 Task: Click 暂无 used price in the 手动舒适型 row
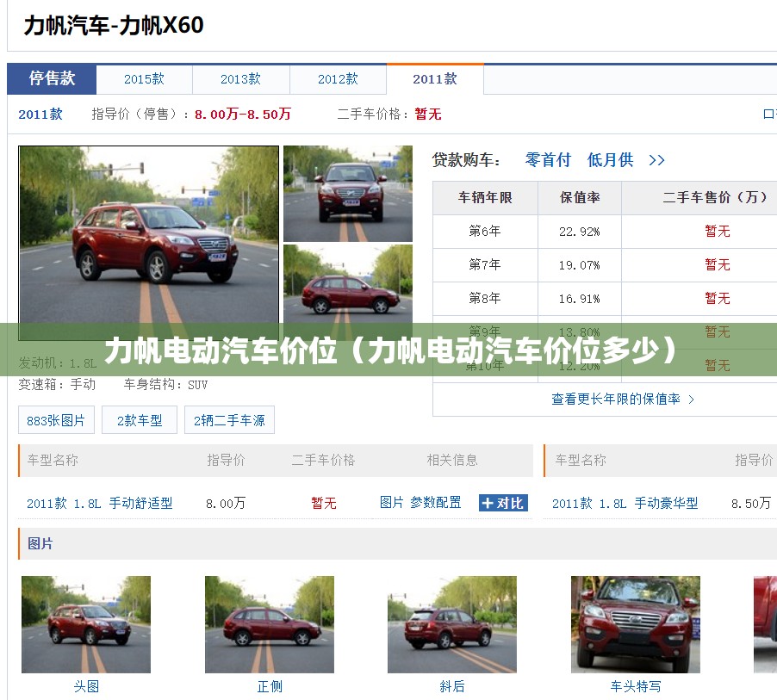coord(324,504)
